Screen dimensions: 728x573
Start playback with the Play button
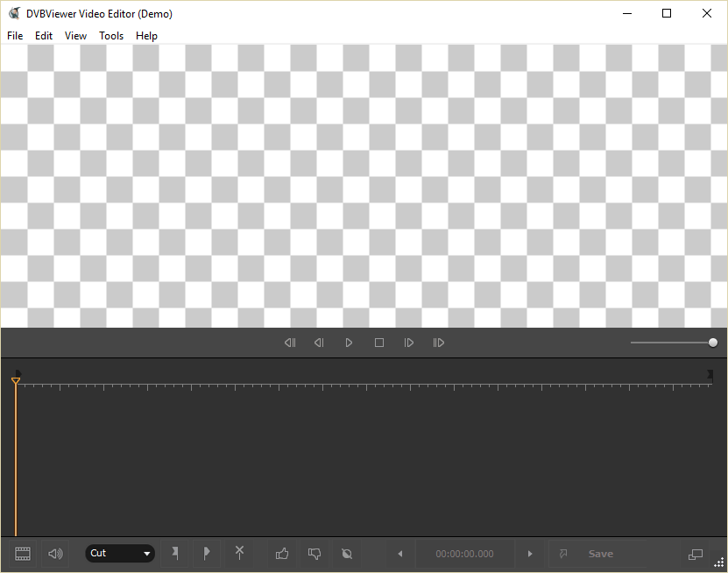coord(349,343)
